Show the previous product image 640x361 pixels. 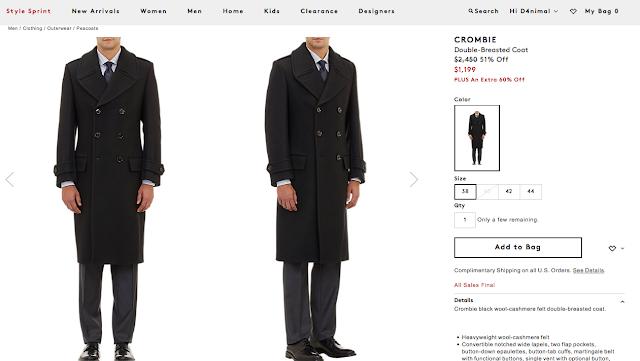10,179
